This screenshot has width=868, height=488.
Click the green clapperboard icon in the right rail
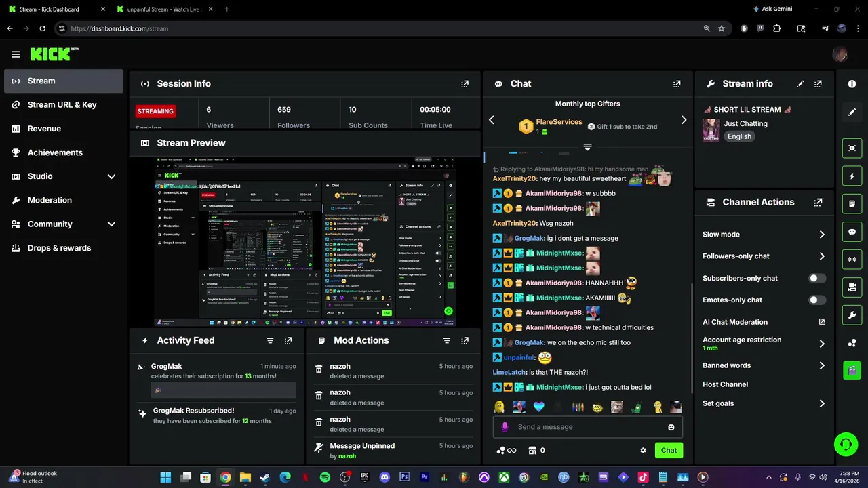coord(852,370)
